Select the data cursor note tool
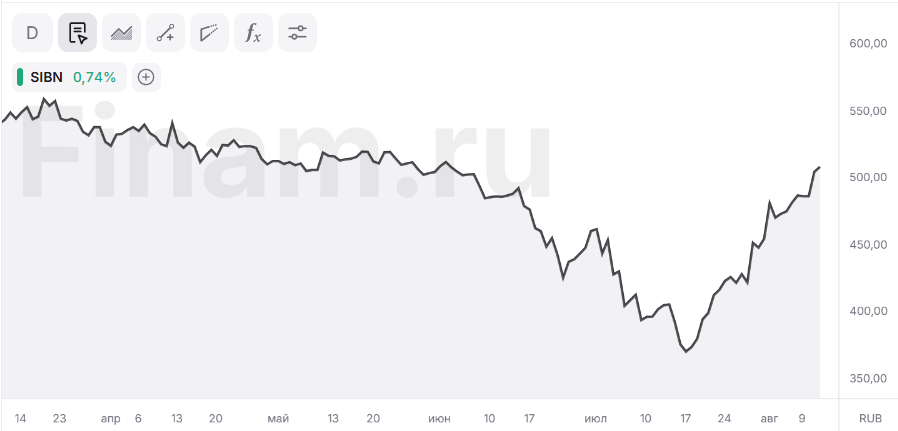The image size is (898, 431). [x=77, y=33]
